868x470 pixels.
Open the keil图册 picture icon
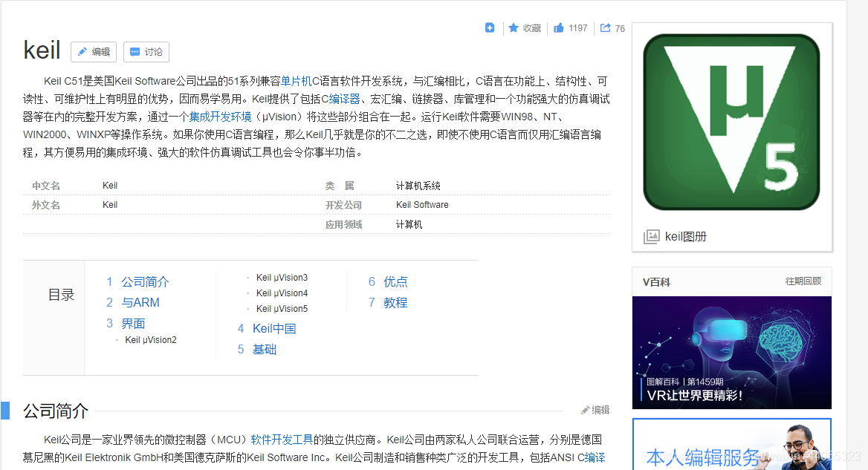(652, 237)
